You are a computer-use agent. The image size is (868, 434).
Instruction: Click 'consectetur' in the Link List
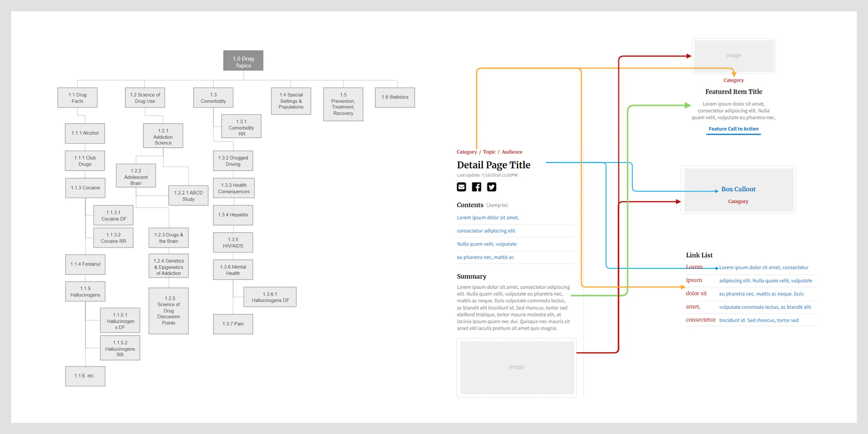(x=701, y=320)
